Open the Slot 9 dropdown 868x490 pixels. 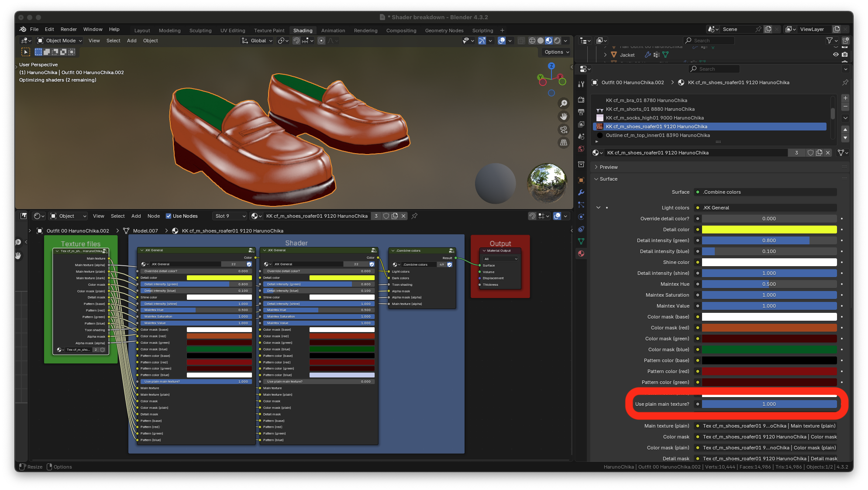point(230,216)
